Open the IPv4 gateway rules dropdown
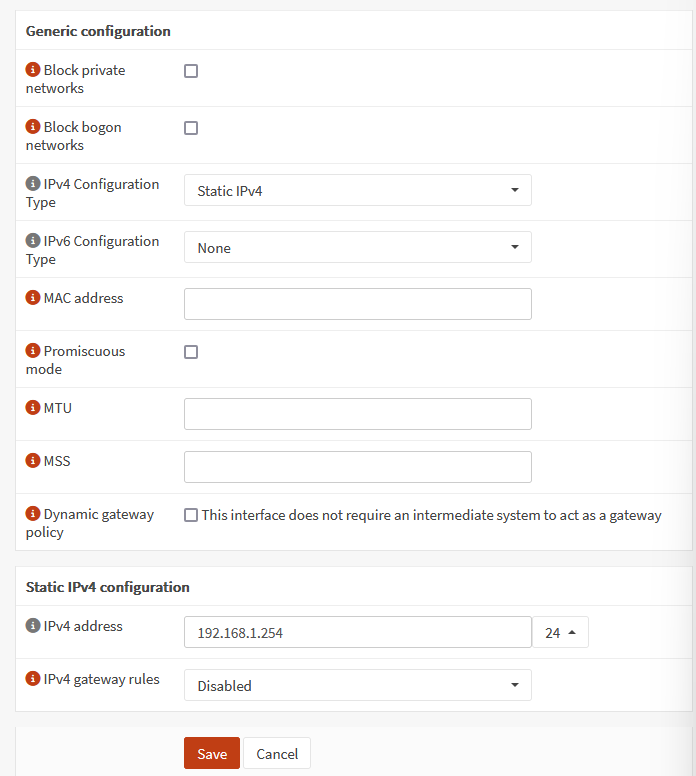 point(357,685)
